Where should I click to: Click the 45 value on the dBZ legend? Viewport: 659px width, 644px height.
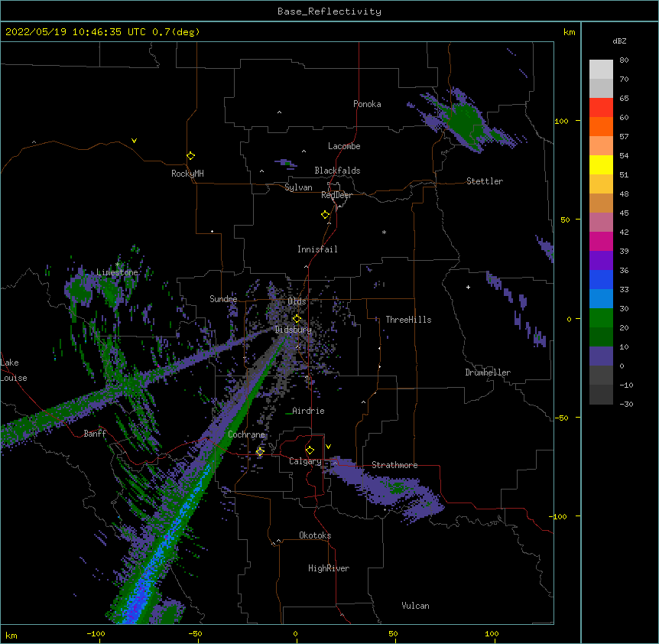tap(624, 213)
